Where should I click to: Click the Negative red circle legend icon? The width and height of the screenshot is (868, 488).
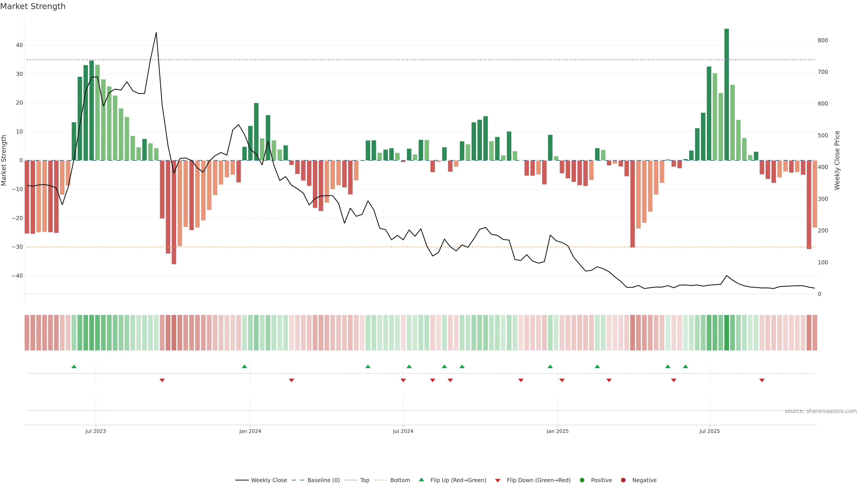tap(623, 480)
